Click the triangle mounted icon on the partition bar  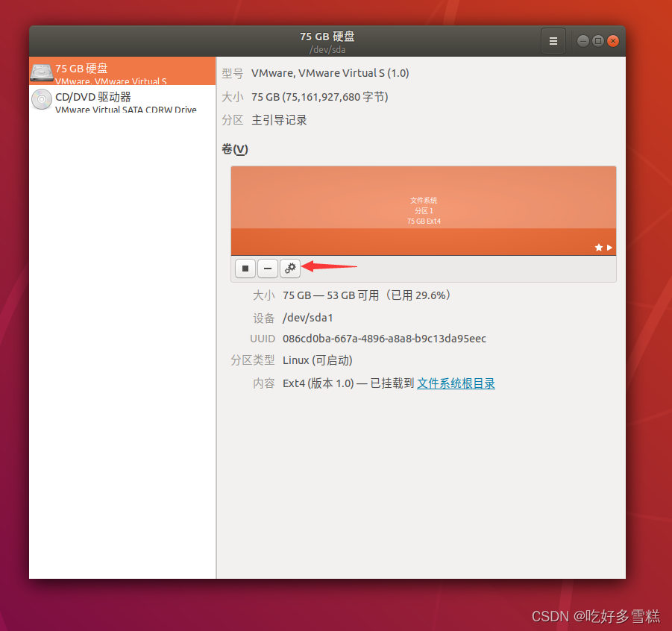[609, 248]
